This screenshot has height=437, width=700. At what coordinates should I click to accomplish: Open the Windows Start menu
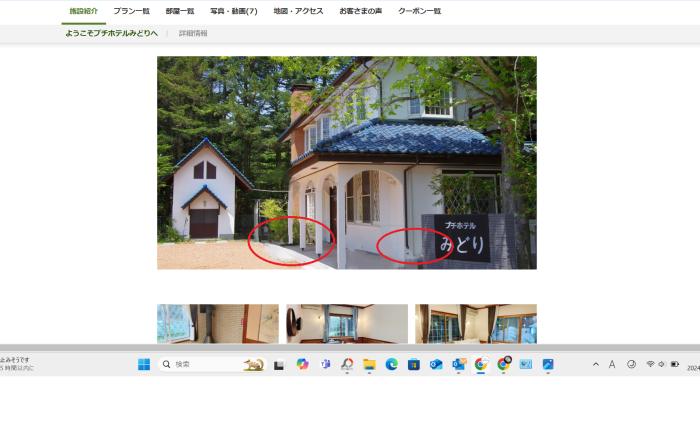pyautogui.click(x=144, y=365)
